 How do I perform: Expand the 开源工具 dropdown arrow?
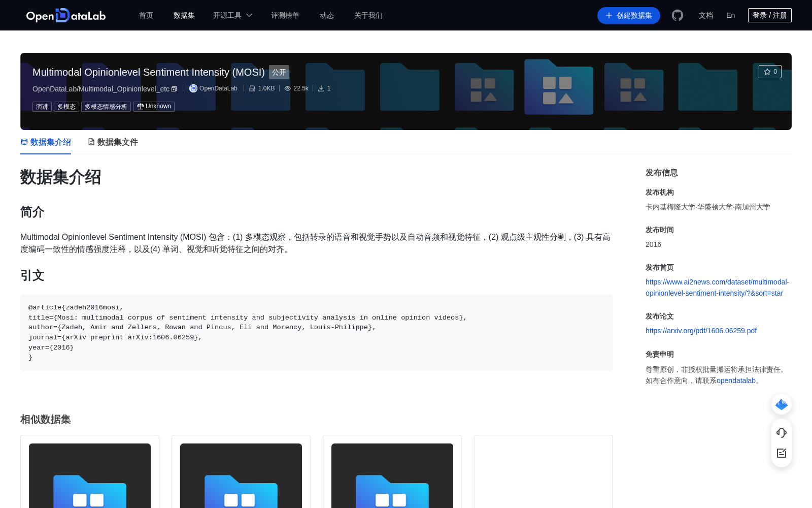click(x=249, y=15)
